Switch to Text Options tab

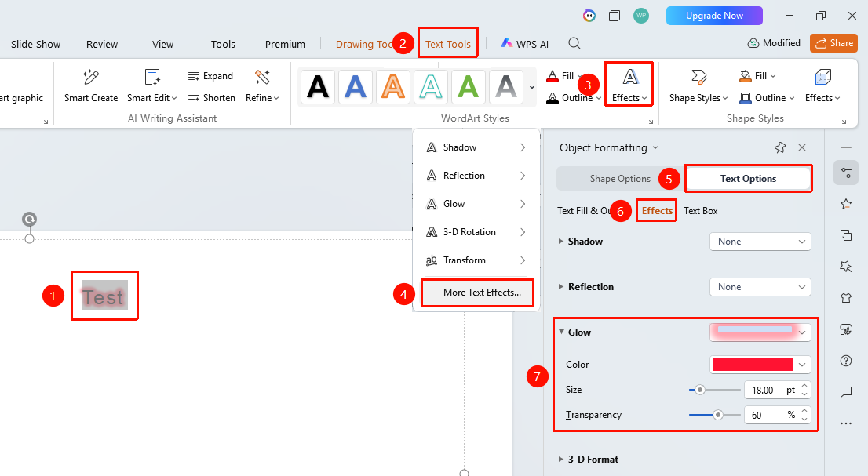click(748, 179)
